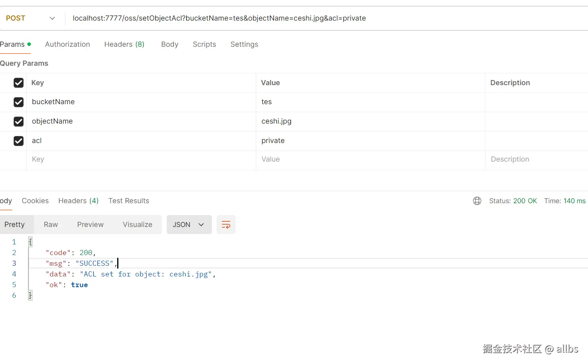The width and height of the screenshot is (588, 364).
Task: Open the Test Results tab
Action: pyautogui.click(x=129, y=201)
